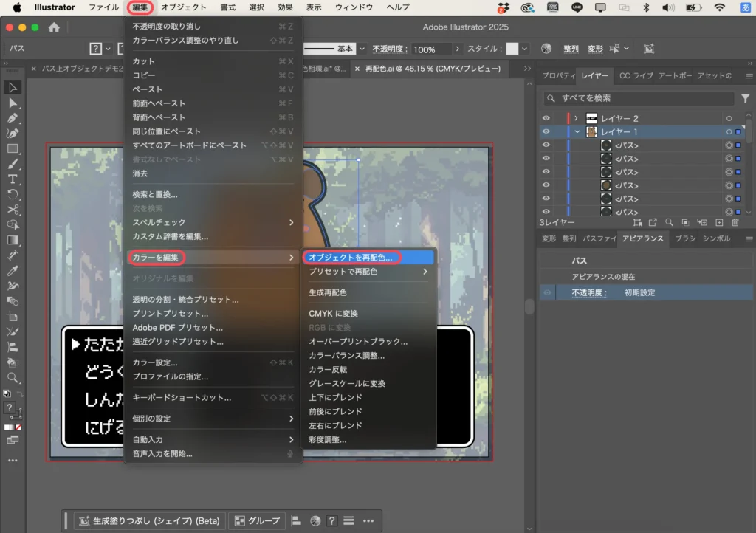
Task: Click the スタイル white swatch
Action: tap(512, 49)
